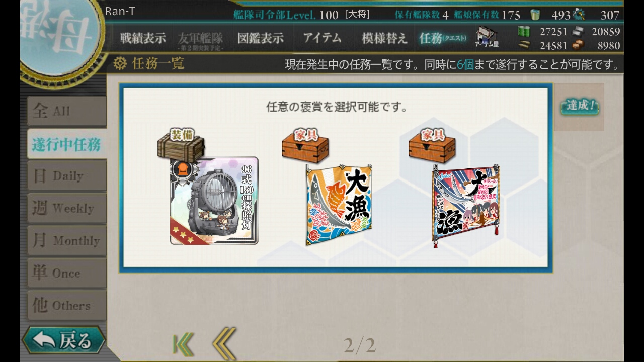Pick the tuna banner furniture reward
This screenshot has height=362, width=644.
click(466, 206)
